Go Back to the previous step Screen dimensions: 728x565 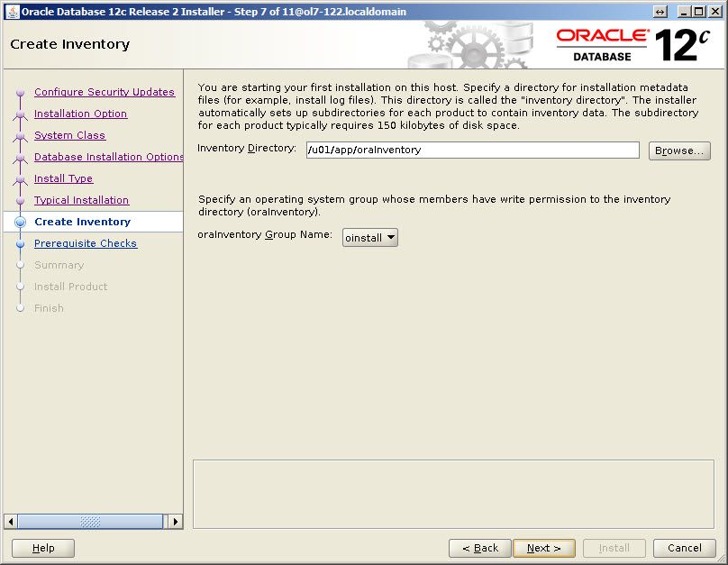[480, 548]
